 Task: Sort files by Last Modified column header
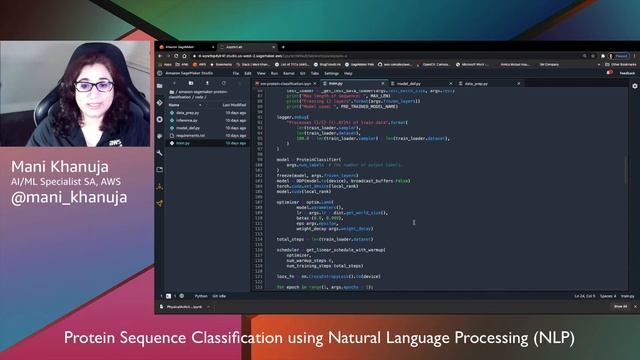[x=234, y=105]
